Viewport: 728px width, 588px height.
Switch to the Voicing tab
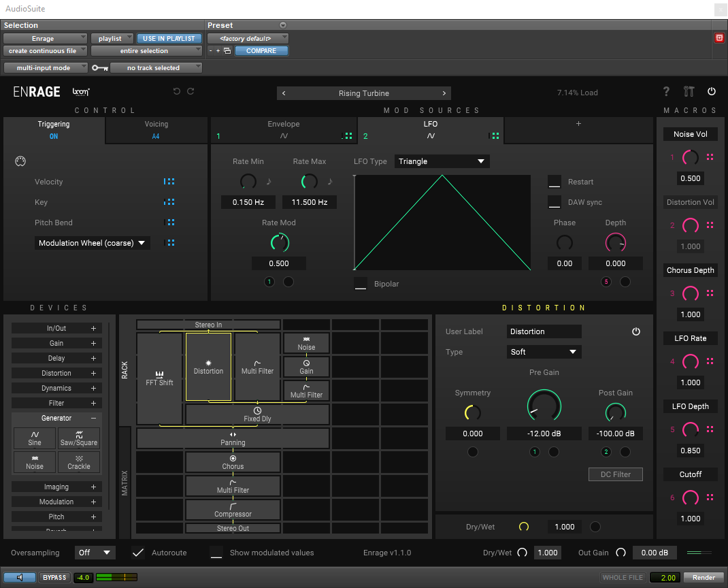156,129
